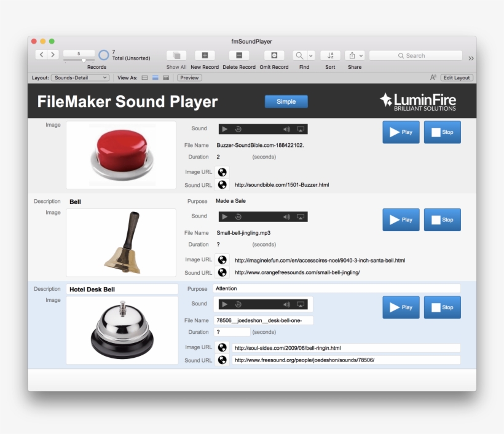Click Play for the Buzzer record
Viewport: 504px width, 434px height.
(401, 132)
